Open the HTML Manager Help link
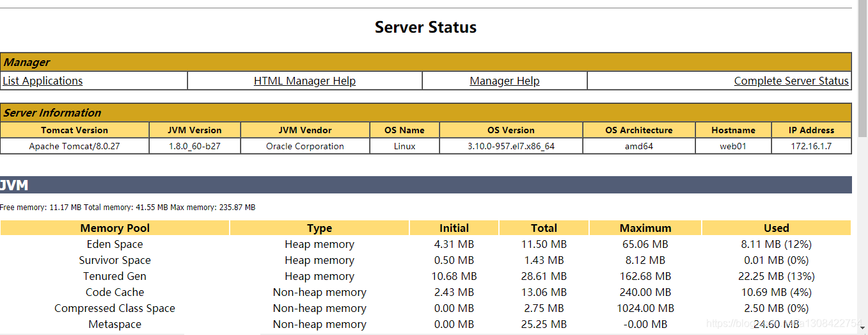Image resolution: width=868 pixels, height=335 pixels. click(304, 81)
